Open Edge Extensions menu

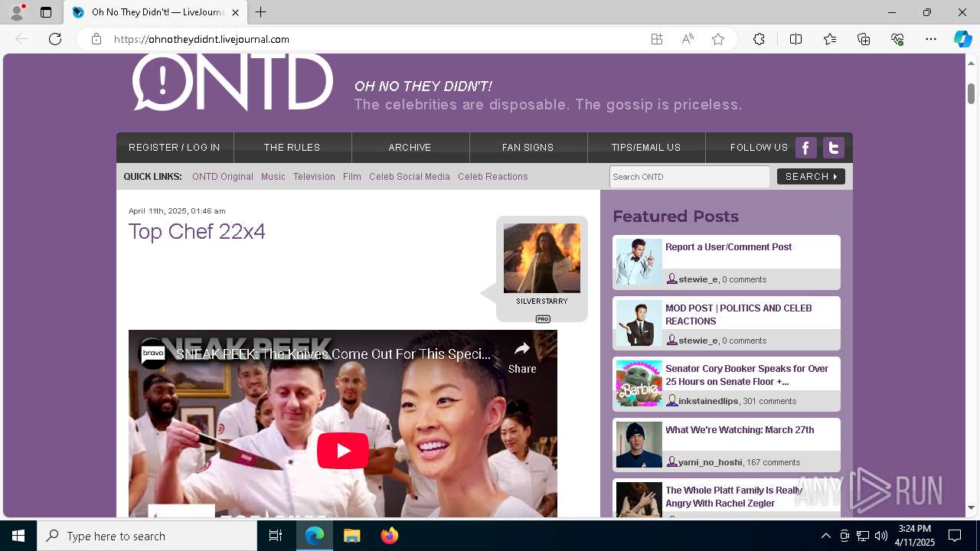pyautogui.click(x=759, y=39)
